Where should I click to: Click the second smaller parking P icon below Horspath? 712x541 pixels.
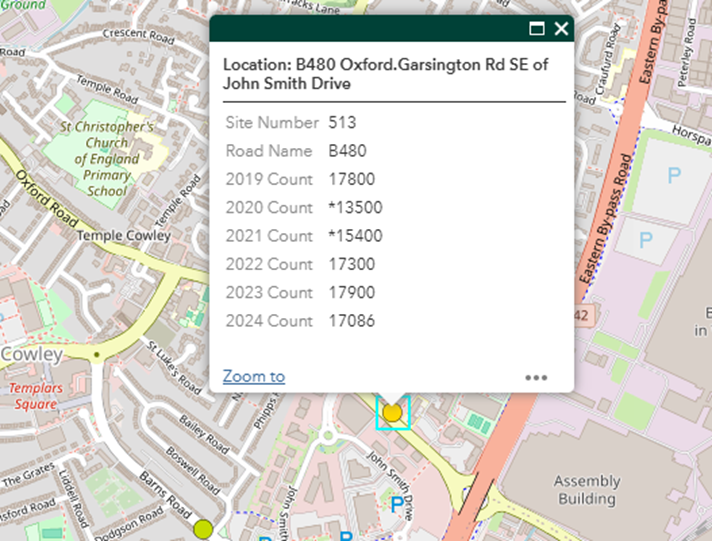coord(645,240)
